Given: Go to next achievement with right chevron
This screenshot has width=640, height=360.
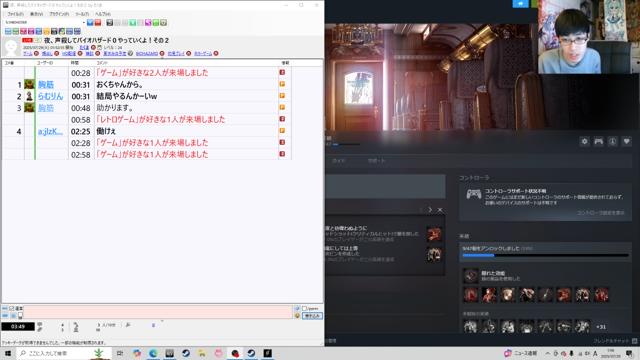Looking at the screenshot, I should [430, 210].
